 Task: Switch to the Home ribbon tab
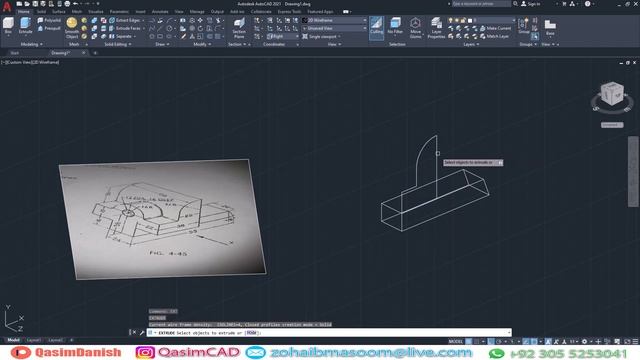24,12
